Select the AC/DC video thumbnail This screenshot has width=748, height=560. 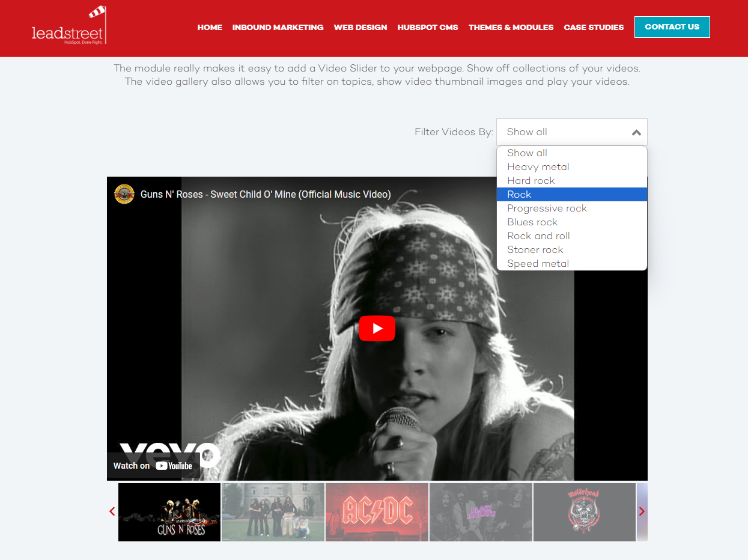377,512
